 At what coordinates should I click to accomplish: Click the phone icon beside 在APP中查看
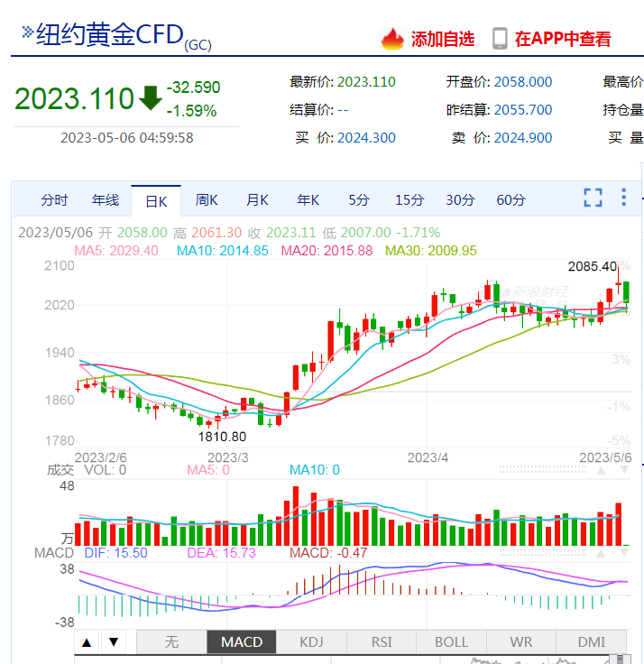(x=500, y=39)
